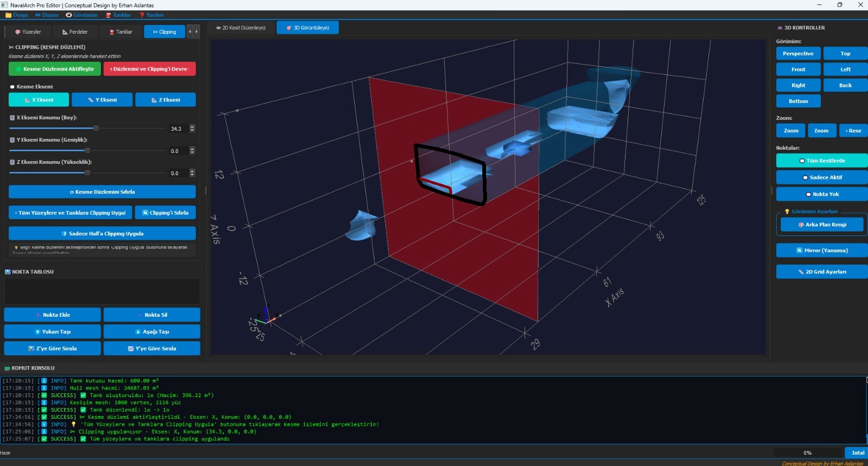This screenshot has width=868, height=466.
Task: Click the X Ekseni Konumu slider handle
Action: [x=96, y=129]
